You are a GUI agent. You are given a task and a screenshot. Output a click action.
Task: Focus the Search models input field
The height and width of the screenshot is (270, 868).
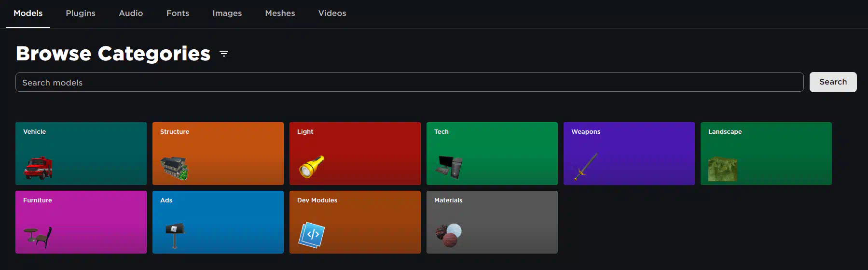(x=409, y=82)
